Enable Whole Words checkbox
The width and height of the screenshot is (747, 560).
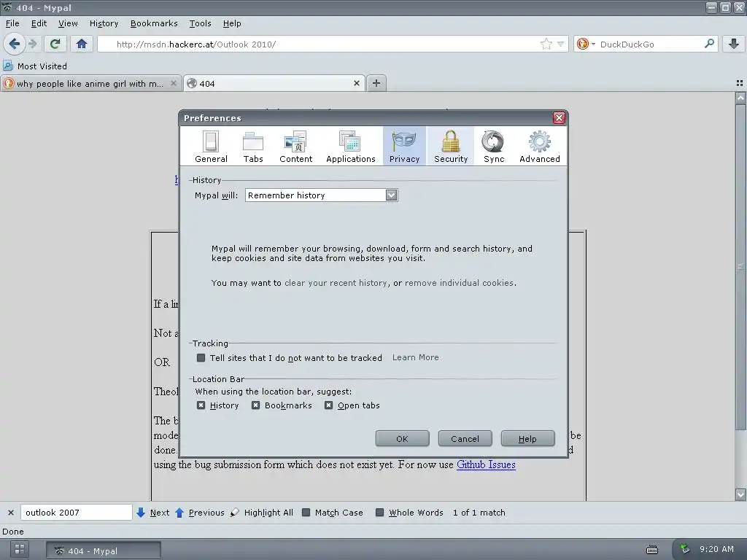coord(379,513)
